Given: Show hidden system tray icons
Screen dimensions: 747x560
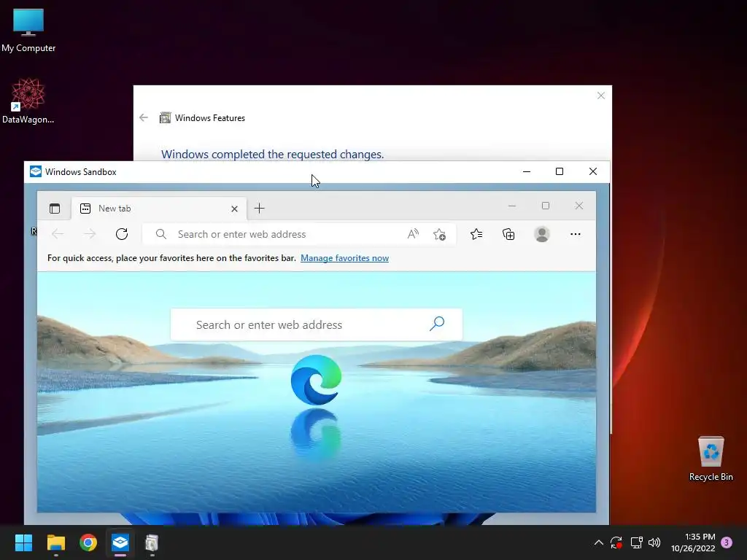Looking at the screenshot, I should [599, 542].
